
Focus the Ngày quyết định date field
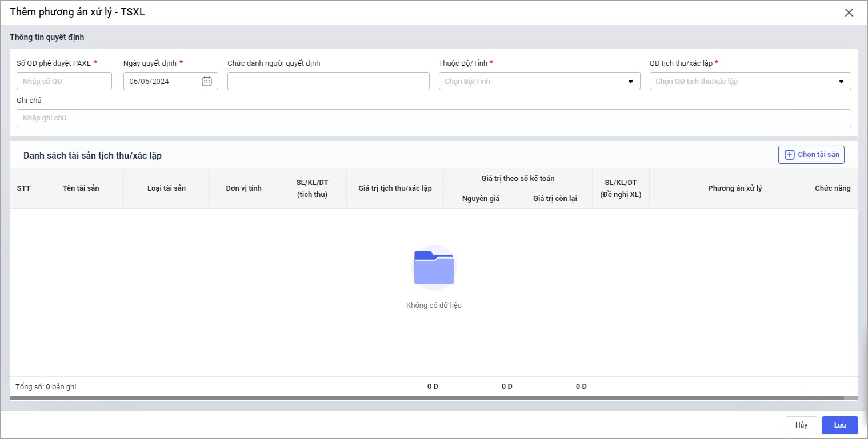(x=163, y=81)
